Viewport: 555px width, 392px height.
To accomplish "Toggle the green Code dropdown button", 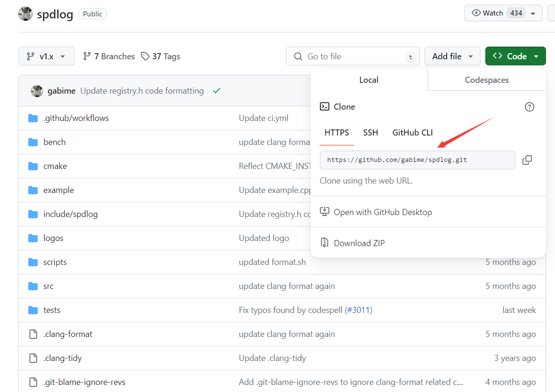I will tap(515, 56).
